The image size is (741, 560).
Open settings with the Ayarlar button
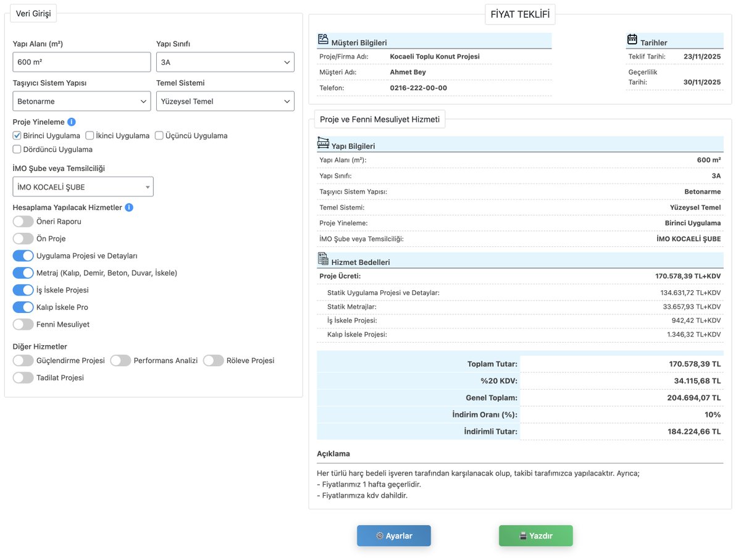pos(394,536)
